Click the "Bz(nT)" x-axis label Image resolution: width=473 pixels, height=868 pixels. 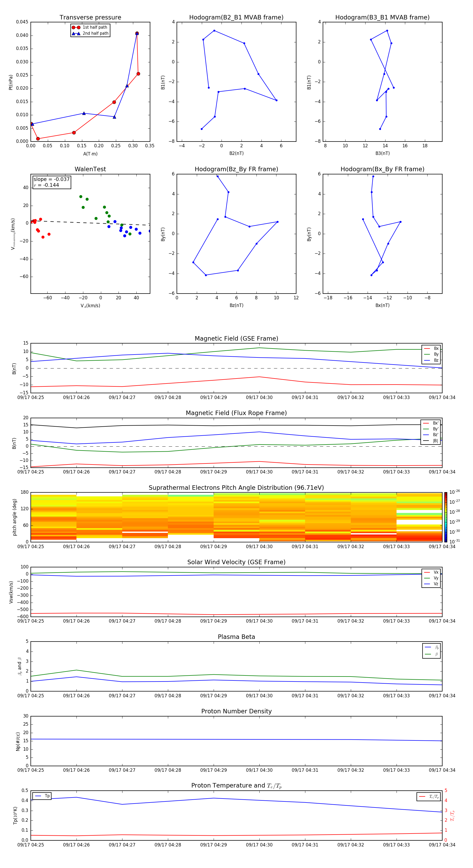point(236,305)
